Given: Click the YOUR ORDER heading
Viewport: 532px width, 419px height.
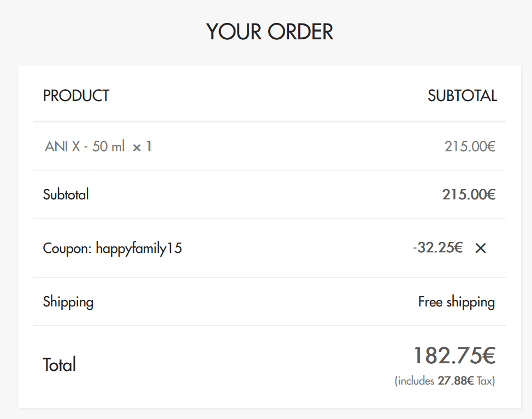Looking at the screenshot, I should (x=269, y=32).
